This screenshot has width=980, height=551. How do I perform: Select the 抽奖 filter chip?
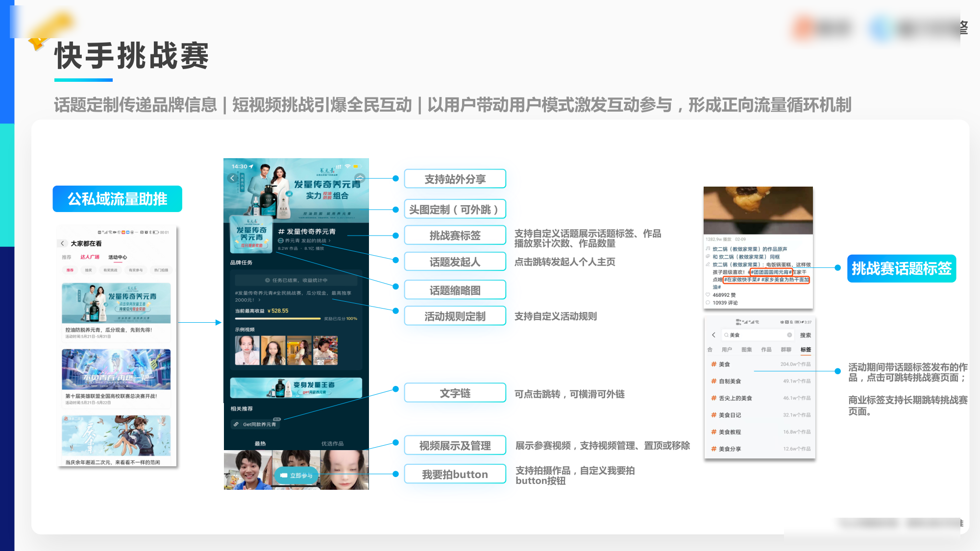(x=89, y=270)
